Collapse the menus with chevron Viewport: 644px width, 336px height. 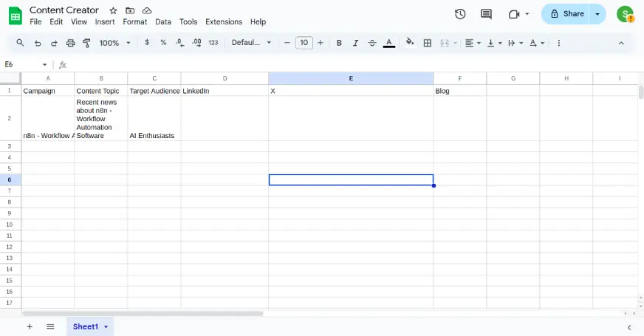(621, 43)
